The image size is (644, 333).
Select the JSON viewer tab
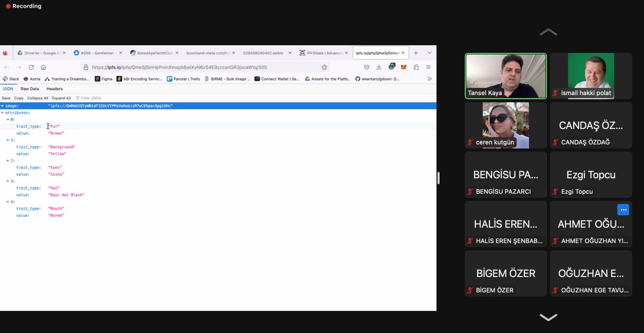tap(8, 89)
